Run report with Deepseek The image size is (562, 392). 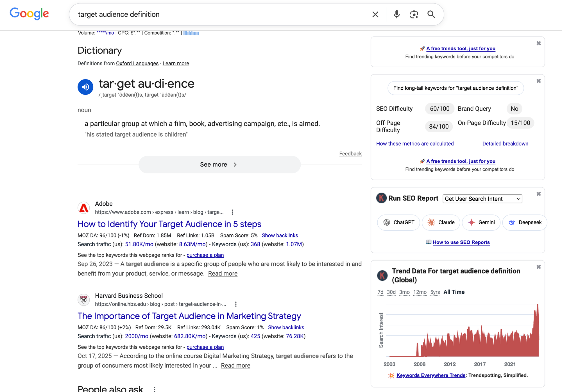(525, 223)
